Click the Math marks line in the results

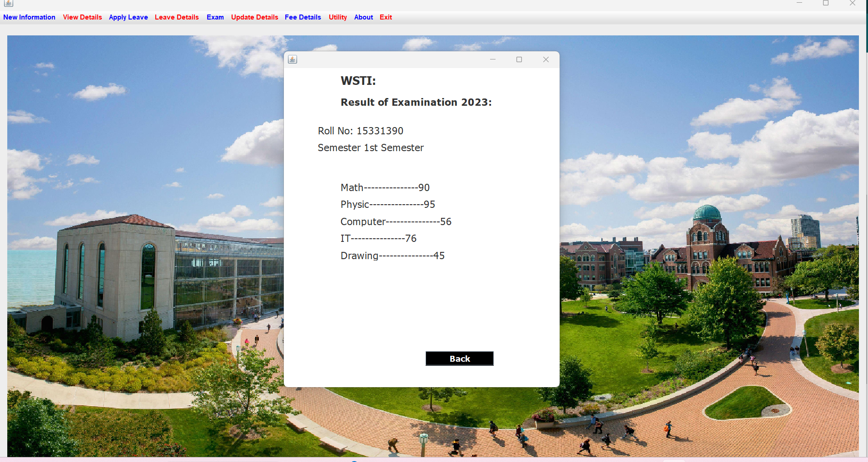(x=385, y=187)
